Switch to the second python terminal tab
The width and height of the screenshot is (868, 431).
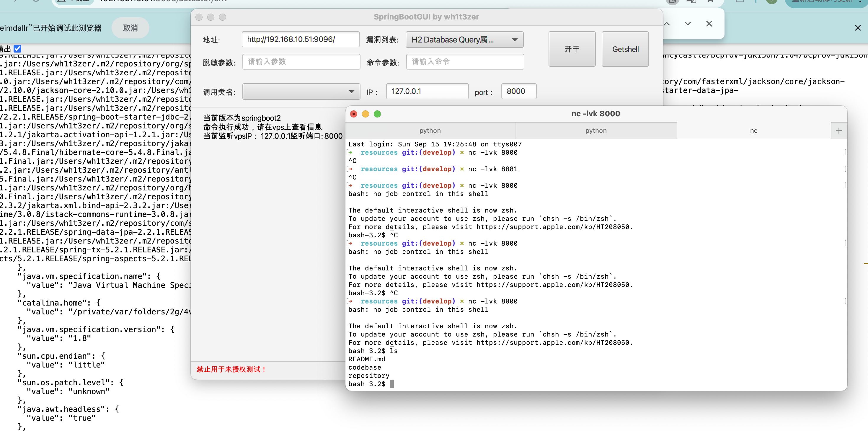[x=596, y=131]
